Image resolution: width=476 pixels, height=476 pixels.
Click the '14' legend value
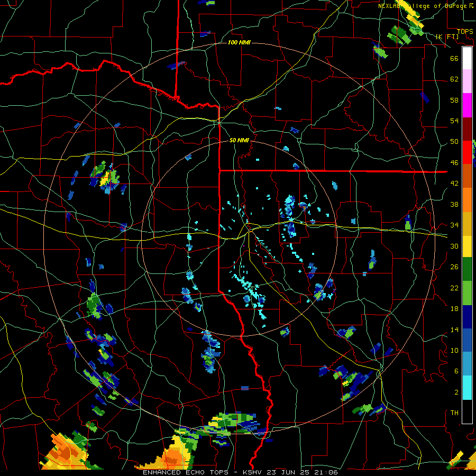click(x=454, y=329)
